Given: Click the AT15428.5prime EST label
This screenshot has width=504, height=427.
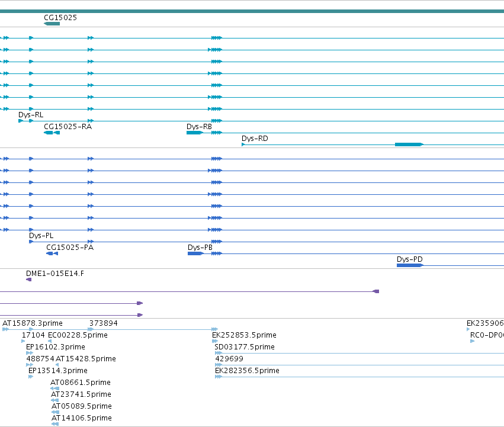Looking at the screenshot, I should tap(86, 359).
